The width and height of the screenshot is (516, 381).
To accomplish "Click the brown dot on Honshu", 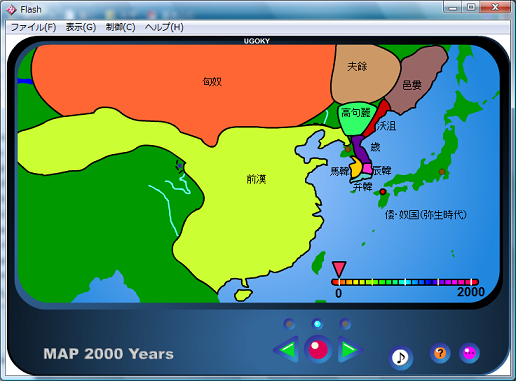I will click(x=442, y=172).
